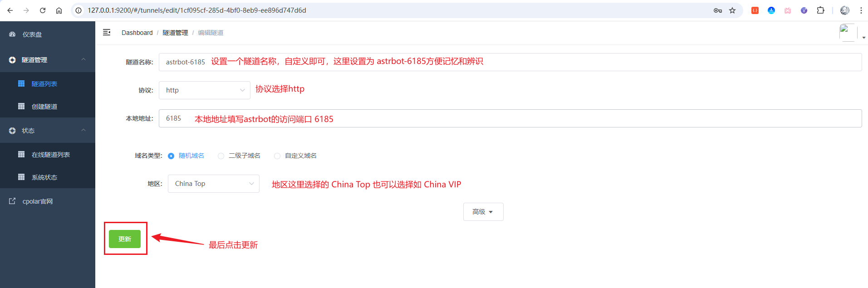The height and width of the screenshot is (288, 868).
Task: Open the browser extensions puzzle icon
Action: point(820,10)
